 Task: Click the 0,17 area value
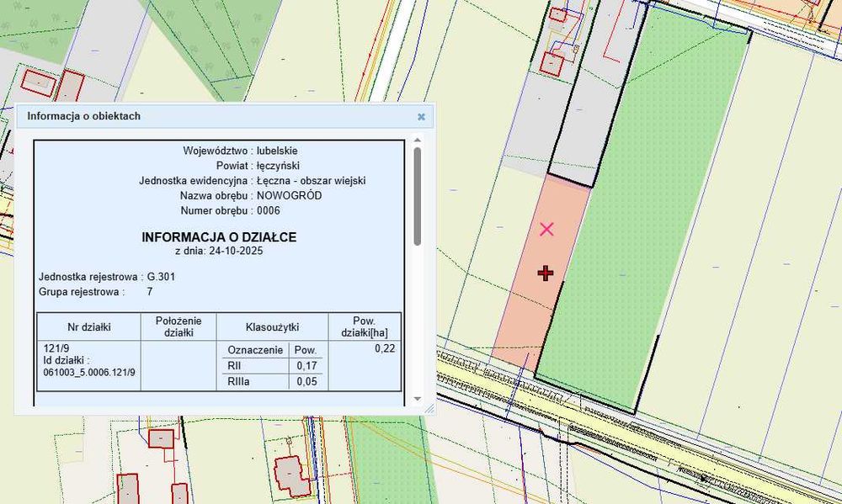point(306,366)
